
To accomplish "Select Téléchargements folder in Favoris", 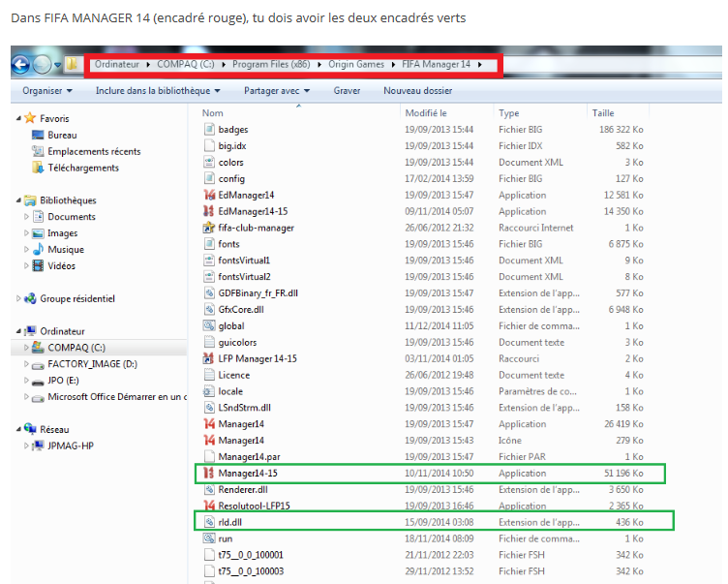I will (83, 168).
